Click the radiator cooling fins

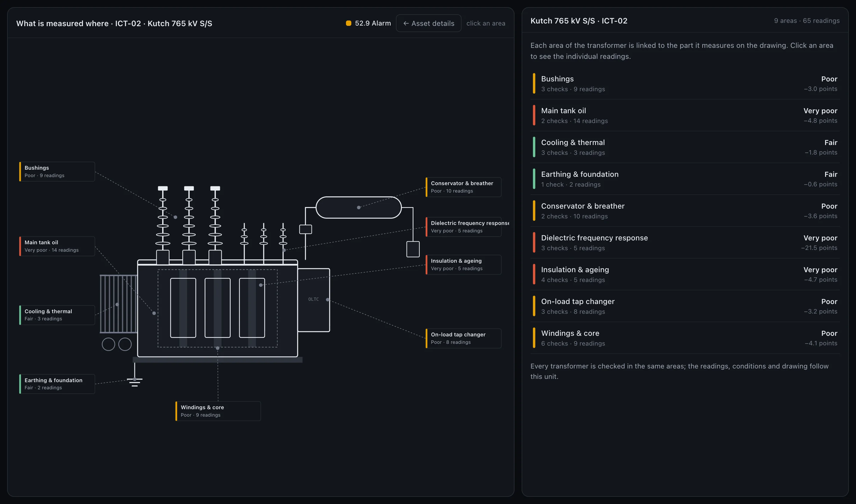[119, 304]
